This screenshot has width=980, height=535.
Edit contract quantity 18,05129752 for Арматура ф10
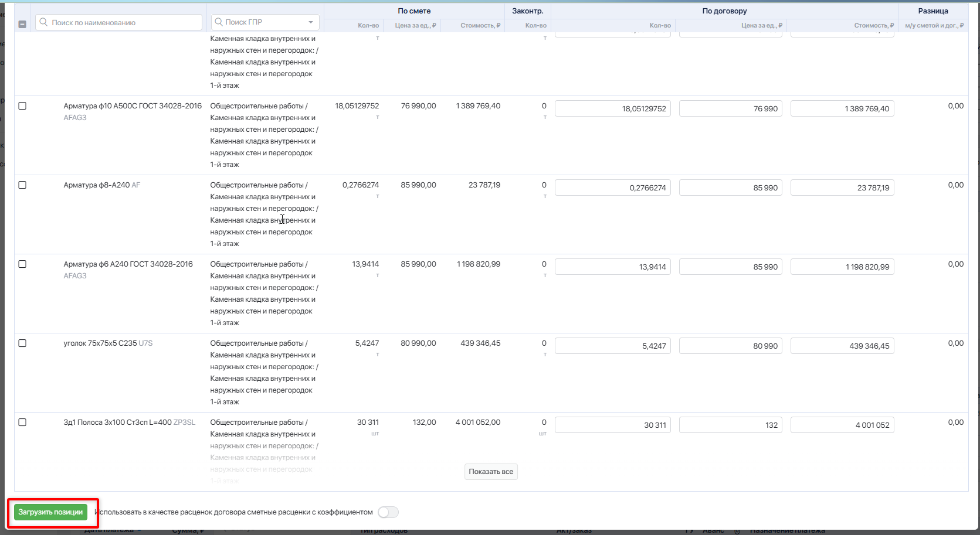coord(612,109)
